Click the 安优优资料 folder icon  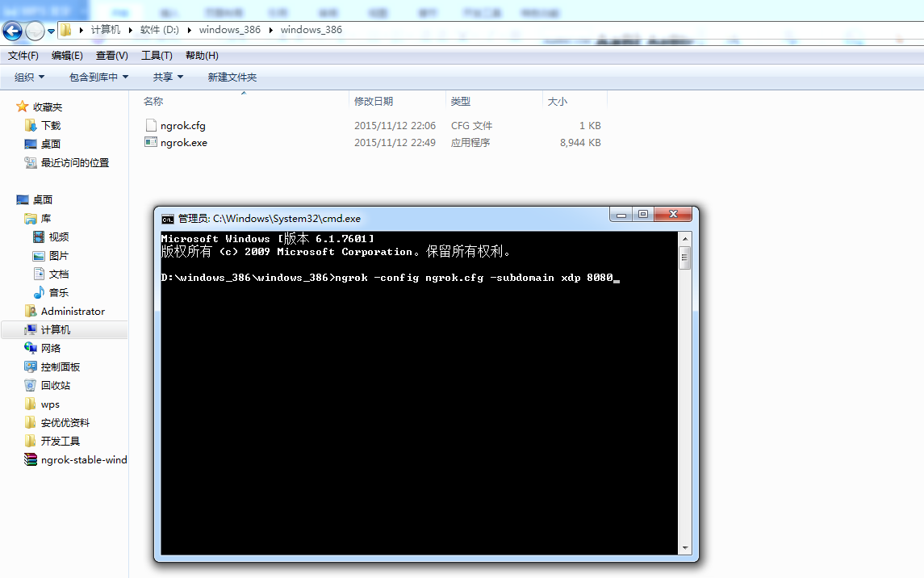(x=31, y=422)
